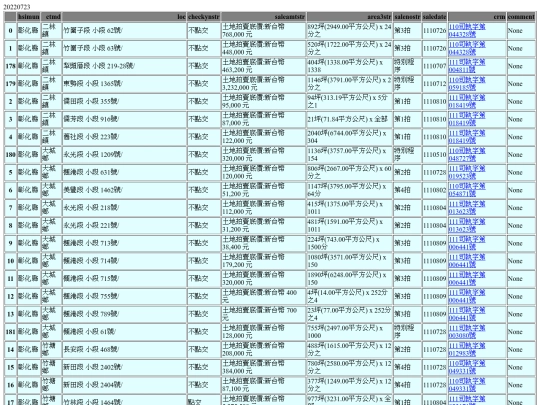The image size is (540, 405).
Task: Open the crm case link in row 14
Action: pos(467,350)
